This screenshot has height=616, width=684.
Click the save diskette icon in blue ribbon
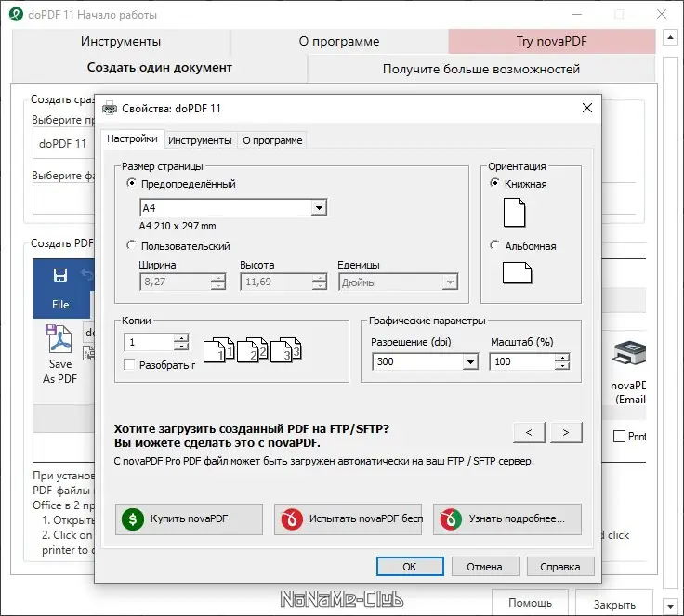click(x=60, y=275)
